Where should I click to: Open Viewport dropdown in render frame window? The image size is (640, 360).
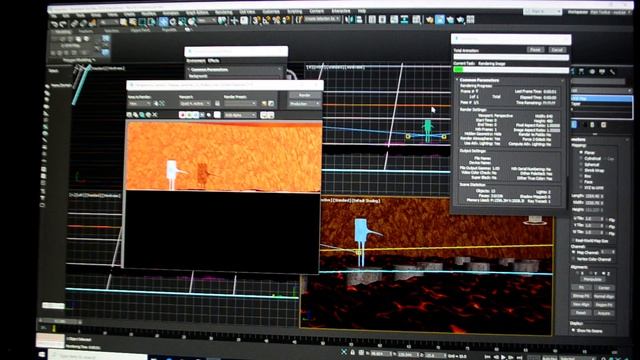click(195, 104)
